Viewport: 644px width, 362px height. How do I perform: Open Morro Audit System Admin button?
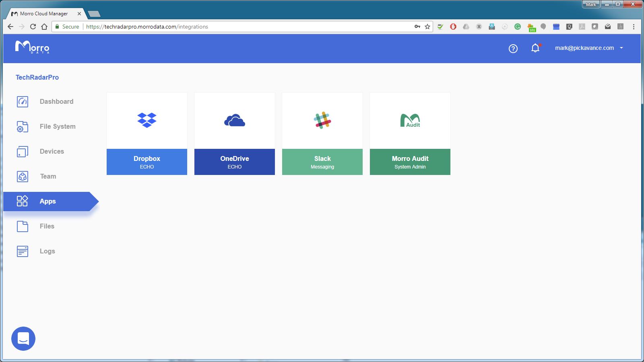tap(410, 162)
